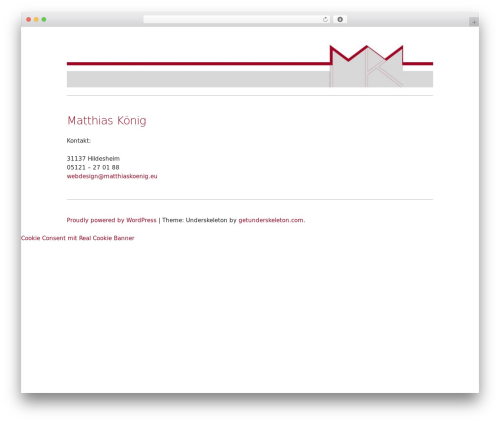
Task: Click the yellow minimize window button
Action: coord(36,20)
